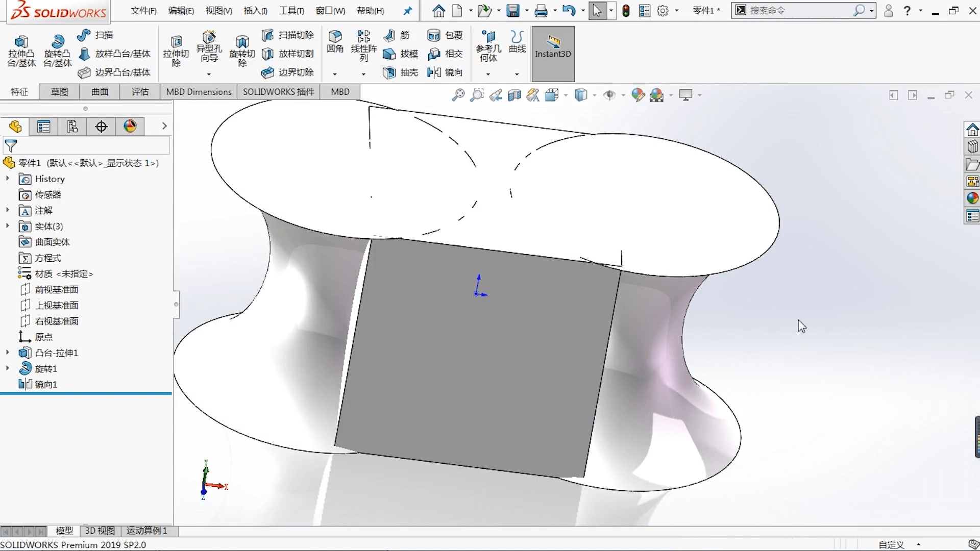Open Instant3D mode

pyautogui.click(x=553, y=53)
